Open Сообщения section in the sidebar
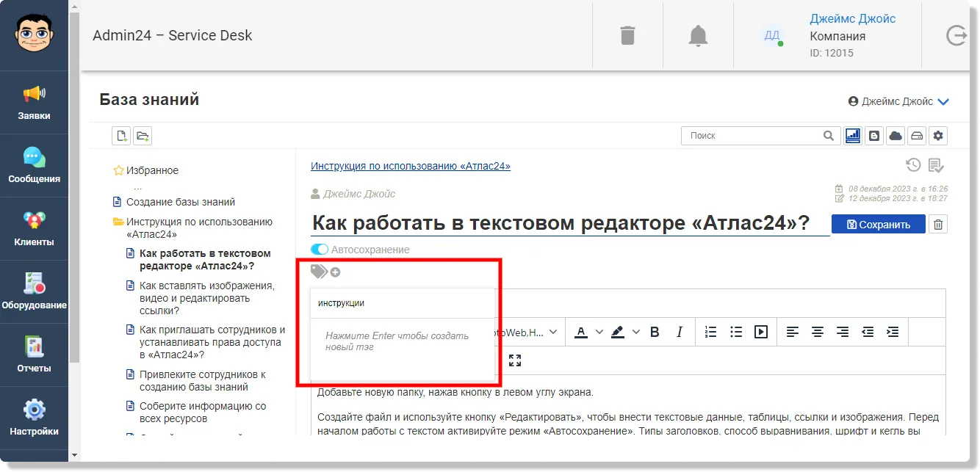 [x=34, y=165]
